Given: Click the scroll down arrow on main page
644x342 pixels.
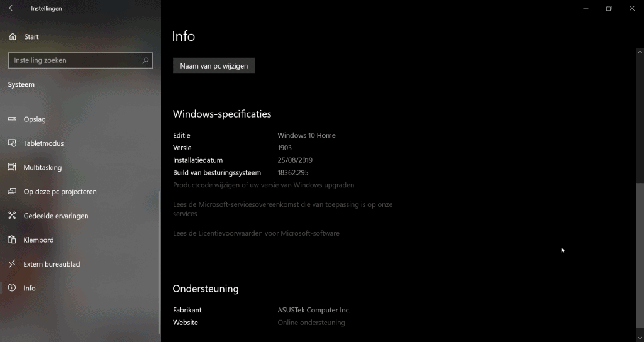Looking at the screenshot, I should tap(640, 338).
